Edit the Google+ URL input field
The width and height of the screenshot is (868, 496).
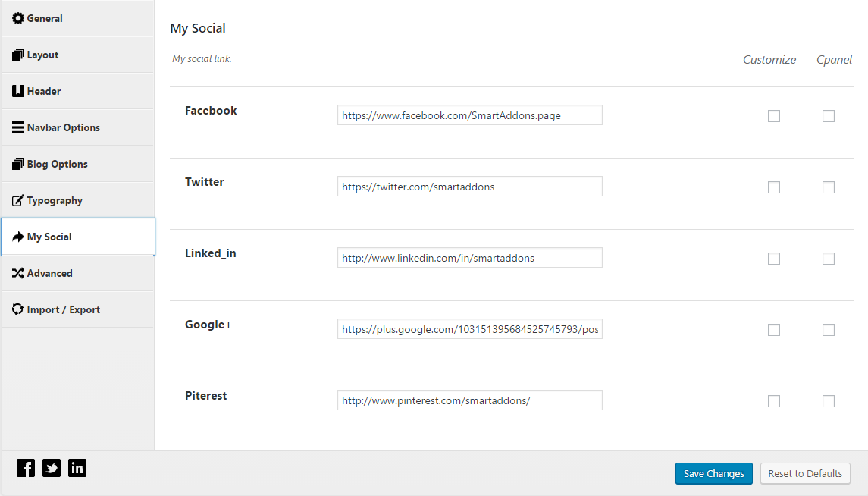point(469,329)
